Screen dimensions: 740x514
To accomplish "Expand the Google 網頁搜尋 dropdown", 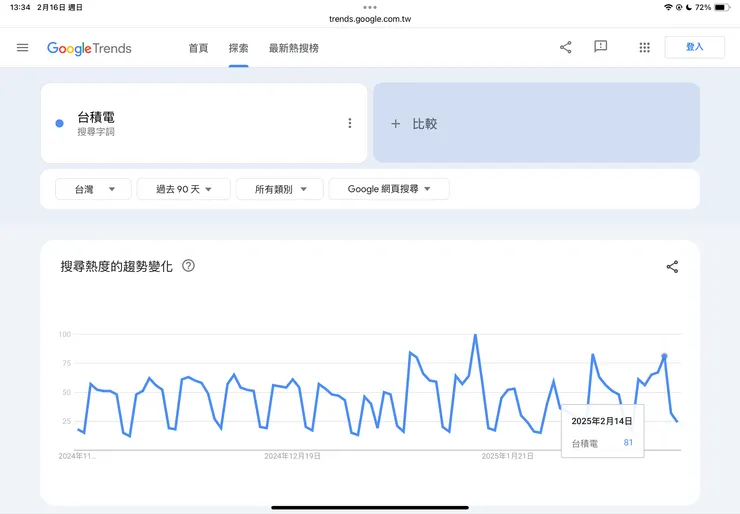I will [x=389, y=189].
